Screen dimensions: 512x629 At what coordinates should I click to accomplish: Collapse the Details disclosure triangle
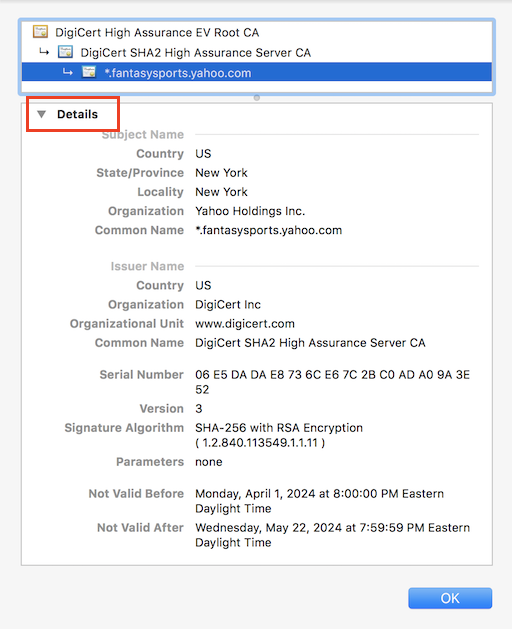[41, 114]
